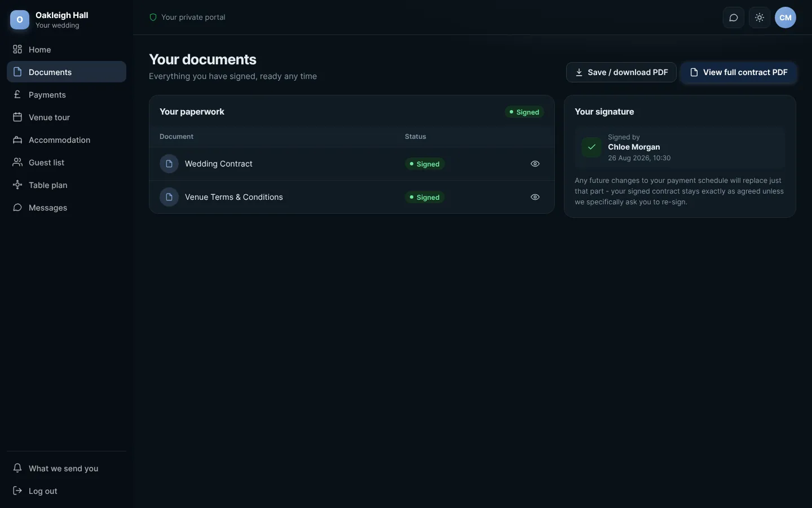Click the Wedding Contract document icon
The width and height of the screenshot is (812, 508).
coord(169,164)
